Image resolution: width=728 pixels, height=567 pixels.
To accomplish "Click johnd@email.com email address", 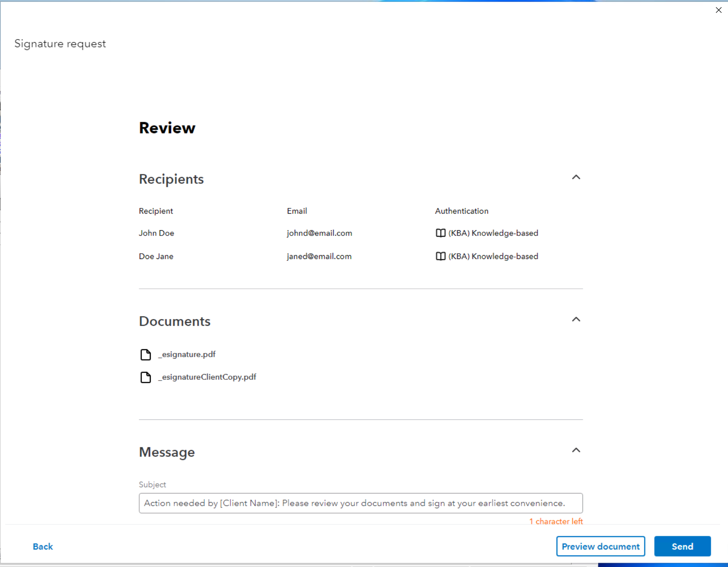I will pyautogui.click(x=319, y=233).
